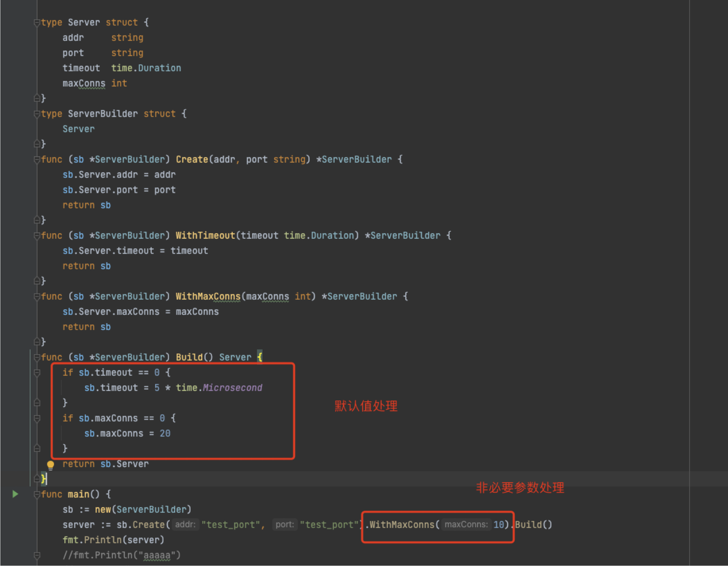Collapse the WithMaxConns function
728x566 pixels.
(x=37, y=296)
